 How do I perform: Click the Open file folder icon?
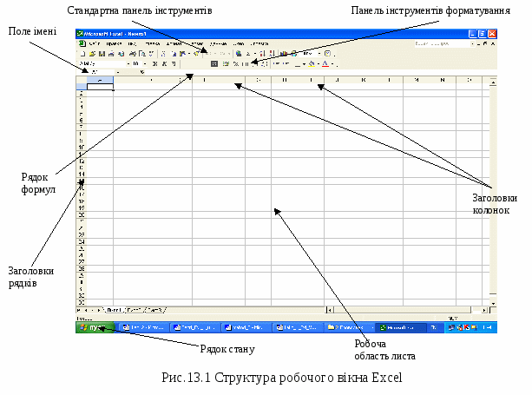point(92,54)
